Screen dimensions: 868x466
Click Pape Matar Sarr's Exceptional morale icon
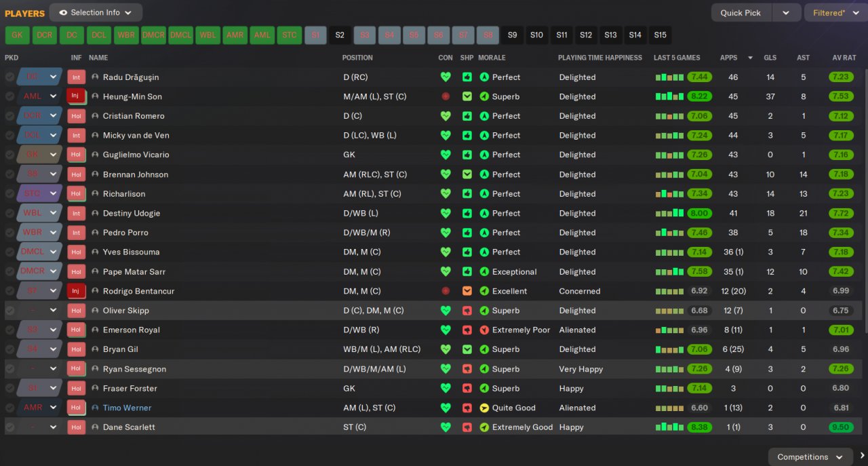coord(484,271)
